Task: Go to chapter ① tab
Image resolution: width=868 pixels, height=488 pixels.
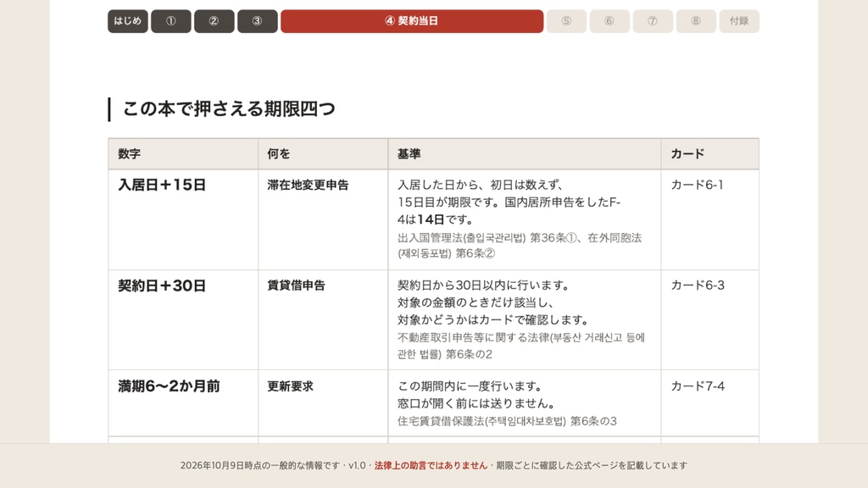Action: click(x=171, y=21)
